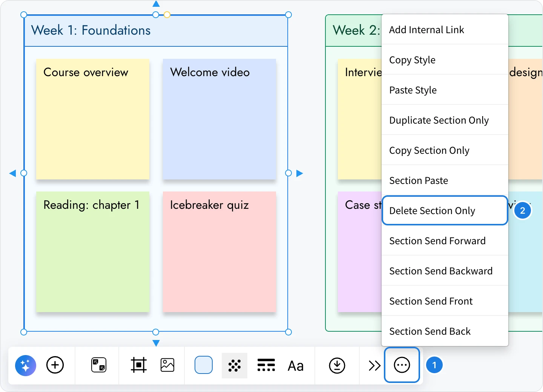Viewport: 543px width, 392px height.
Task: Click the left arrow expand handle
Action: click(x=12, y=173)
